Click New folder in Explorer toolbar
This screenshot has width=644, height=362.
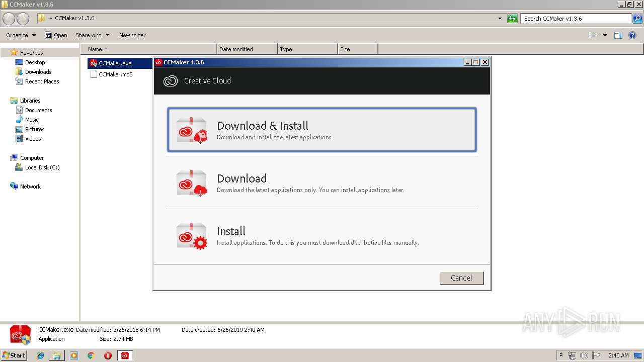click(132, 35)
